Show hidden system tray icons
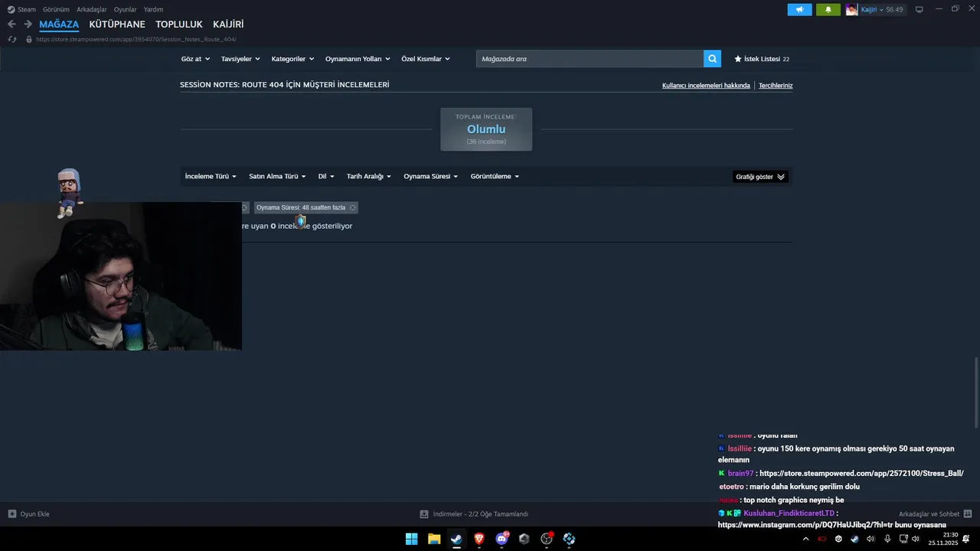The width and height of the screenshot is (980, 551). tap(805, 539)
